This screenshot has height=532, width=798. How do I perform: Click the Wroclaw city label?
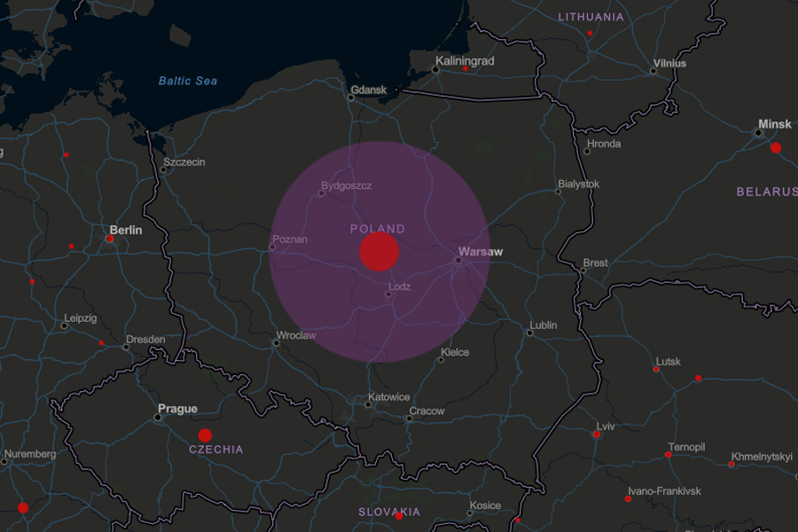[x=296, y=336]
